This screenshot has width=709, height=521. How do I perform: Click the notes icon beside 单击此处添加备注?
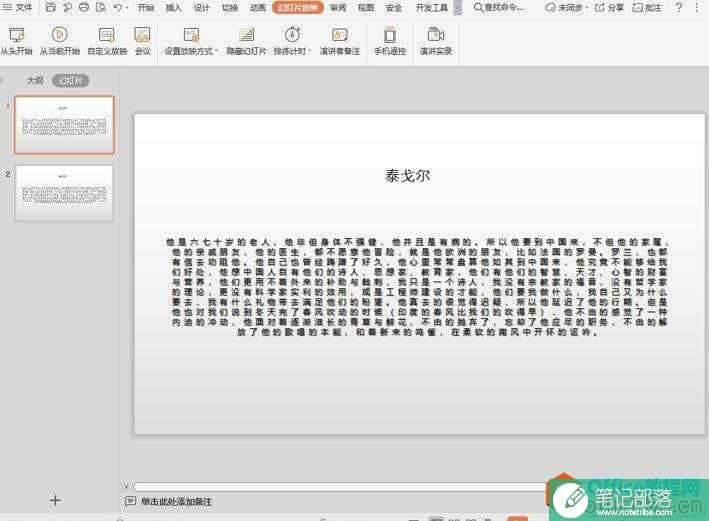coord(130,501)
